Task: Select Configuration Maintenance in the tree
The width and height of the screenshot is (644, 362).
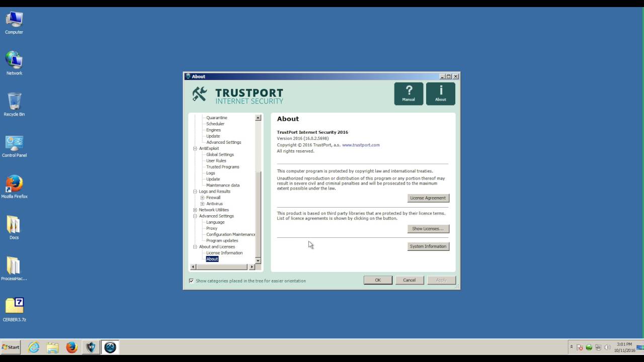Action: (x=230, y=234)
